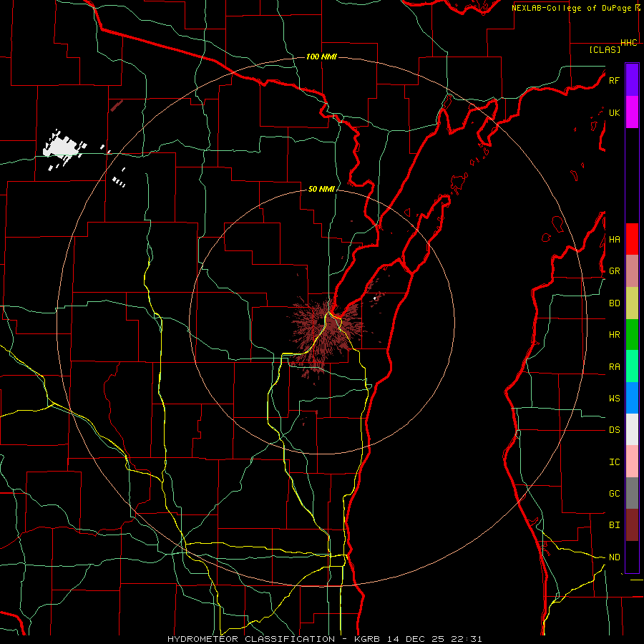
Task: Click the NEXLAB-College of DuPage credit text
Action: [x=572, y=8]
